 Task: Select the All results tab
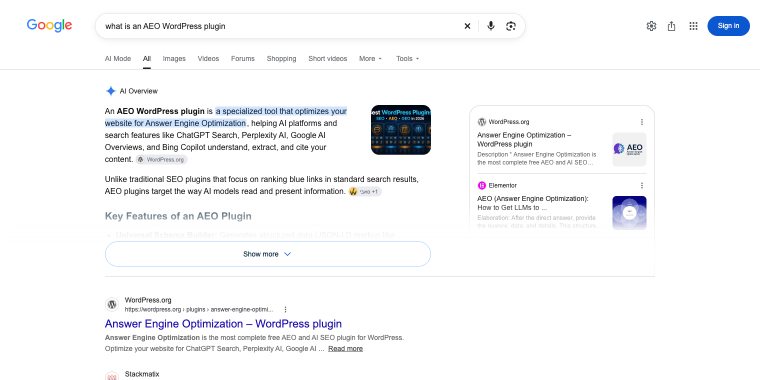147,59
